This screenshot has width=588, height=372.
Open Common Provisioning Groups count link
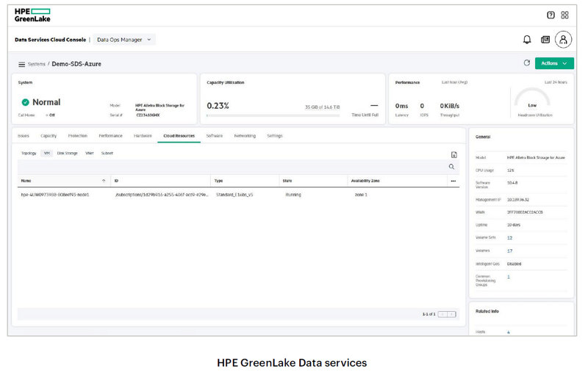coord(509,276)
